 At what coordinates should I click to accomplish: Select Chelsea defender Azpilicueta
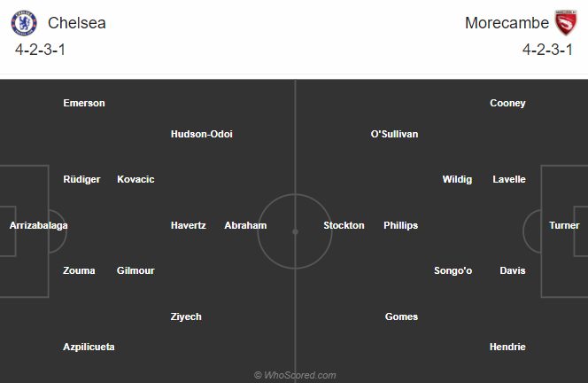(89, 347)
